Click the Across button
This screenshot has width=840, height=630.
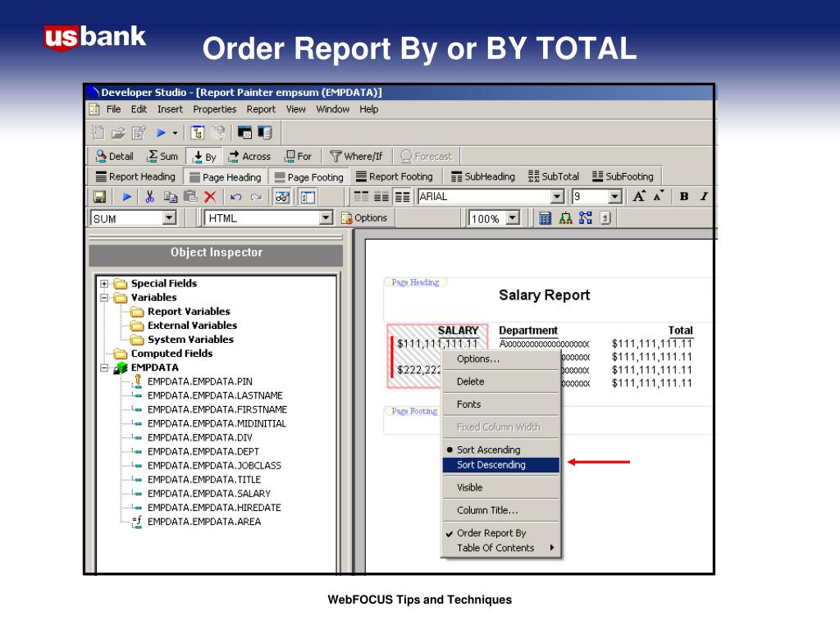click(x=249, y=156)
